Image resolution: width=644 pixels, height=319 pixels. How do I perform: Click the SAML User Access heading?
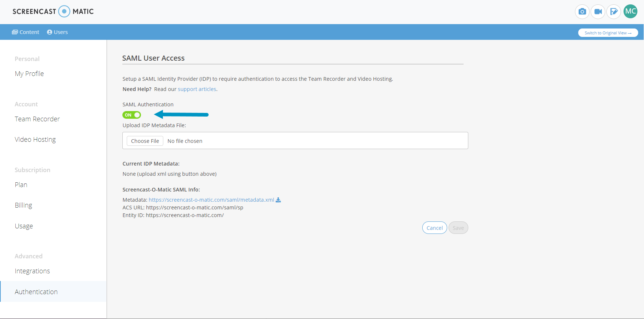pyautogui.click(x=153, y=58)
